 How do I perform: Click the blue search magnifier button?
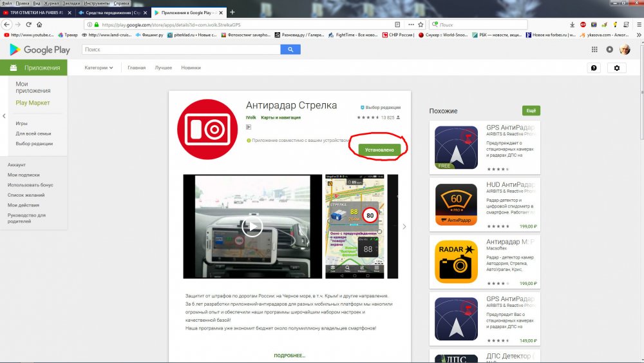[290, 50]
